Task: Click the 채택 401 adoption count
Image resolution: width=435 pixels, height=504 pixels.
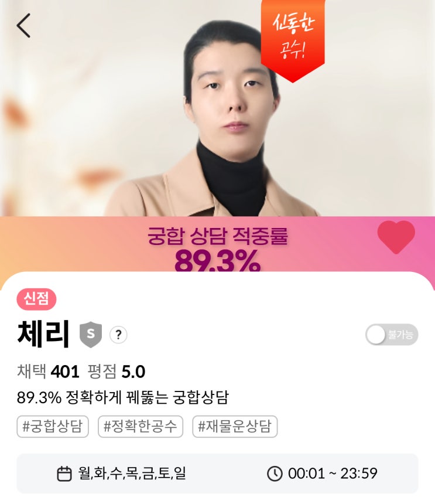Action: coord(48,372)
